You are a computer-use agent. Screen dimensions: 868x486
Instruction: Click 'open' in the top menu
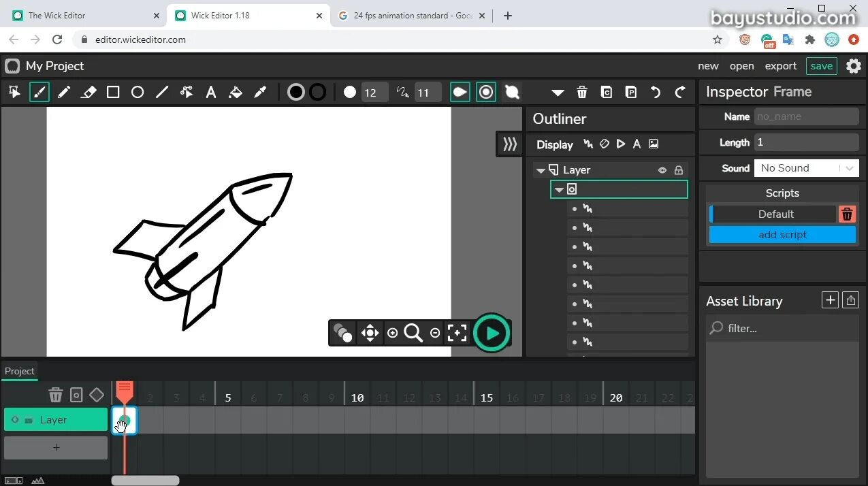tap(742, 66)
